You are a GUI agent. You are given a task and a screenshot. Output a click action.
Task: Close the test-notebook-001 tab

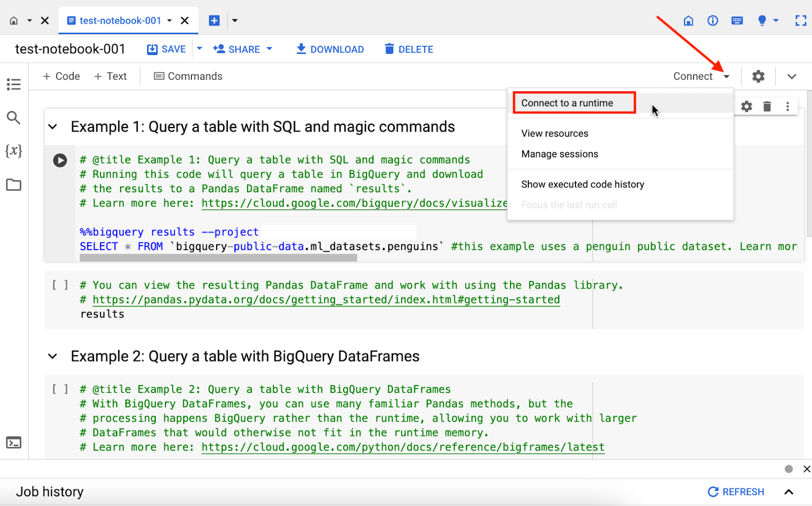(185, 21)
